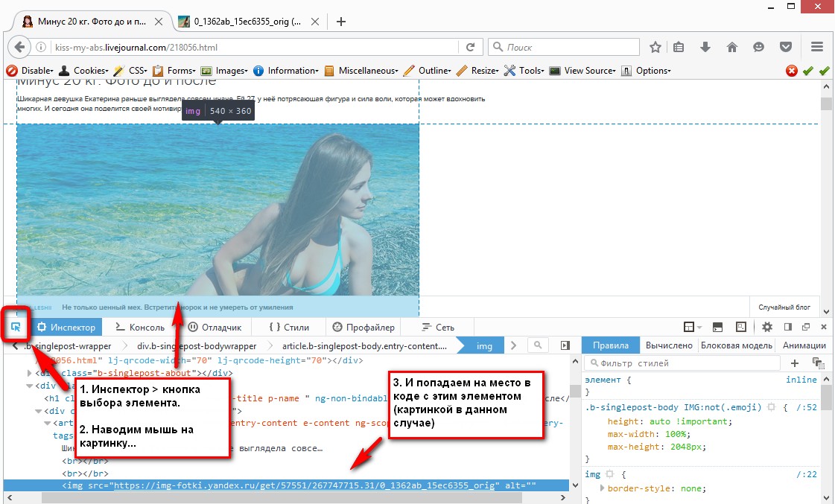Toggle pseudo-classes button beside filter
This screenshot has width=835, height=504.
(x=819, y=363)
